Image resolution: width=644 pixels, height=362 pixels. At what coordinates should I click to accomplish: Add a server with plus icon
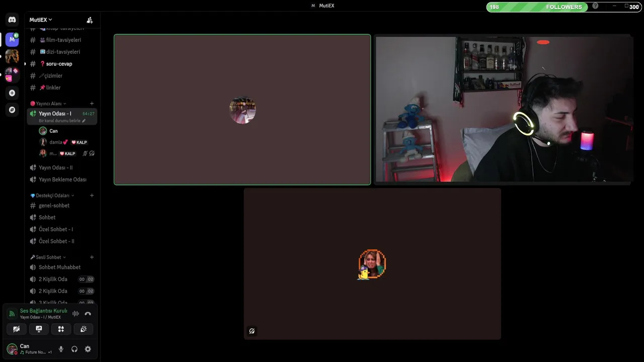click(12, 93)
